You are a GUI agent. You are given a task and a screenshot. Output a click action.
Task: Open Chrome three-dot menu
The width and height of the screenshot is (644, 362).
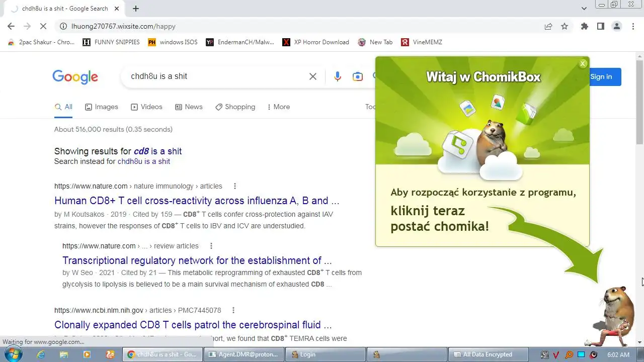[x=633, y=26]
